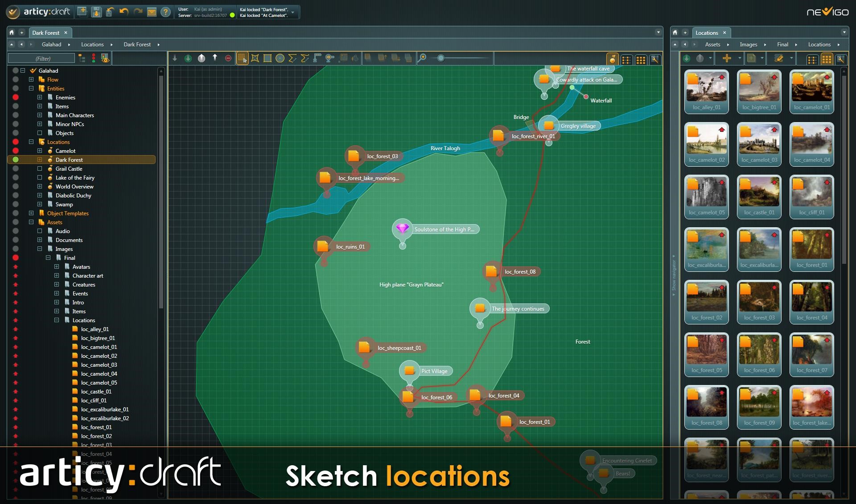
Task: Switch to the Dark Forest tab
Action: pos(45,33)
